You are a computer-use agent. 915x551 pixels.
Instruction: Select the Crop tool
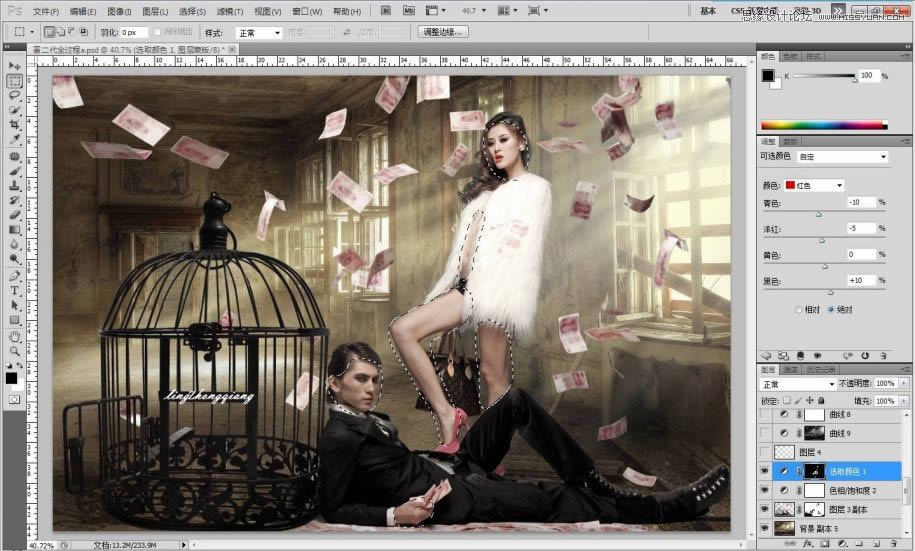point(15,124)
